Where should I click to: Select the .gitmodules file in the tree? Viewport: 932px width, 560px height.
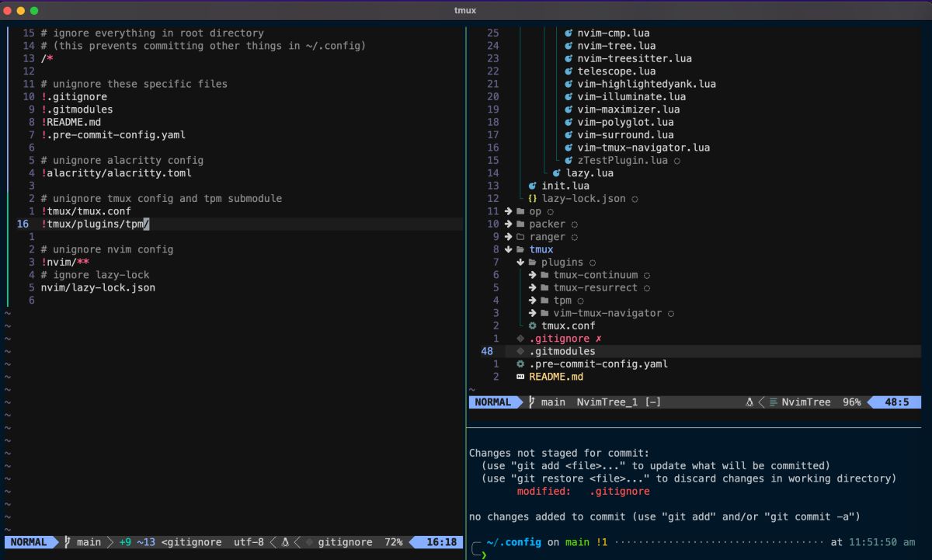coord(562,351)
